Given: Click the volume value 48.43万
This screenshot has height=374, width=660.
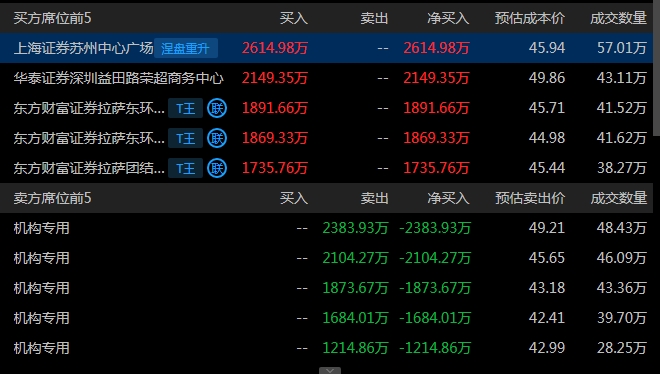Looking at the screenshot, I should click(622, 228).
